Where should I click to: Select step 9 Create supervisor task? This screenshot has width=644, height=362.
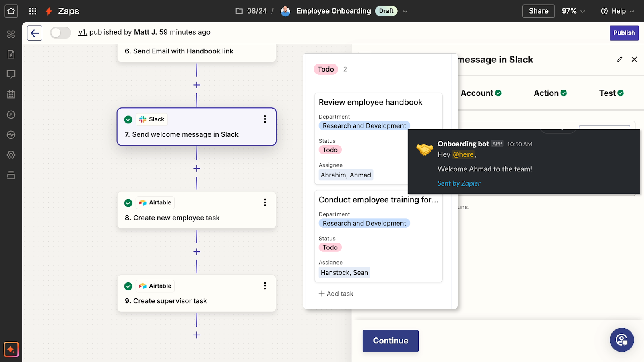pyautogui.click(x=196, y=294)
